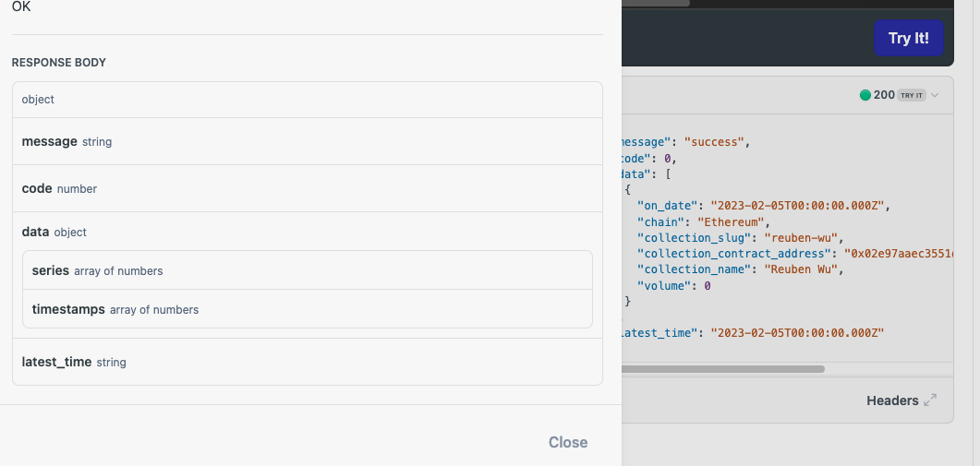Click the object type label at top
The image size is (980, 466).
(38, 100)
